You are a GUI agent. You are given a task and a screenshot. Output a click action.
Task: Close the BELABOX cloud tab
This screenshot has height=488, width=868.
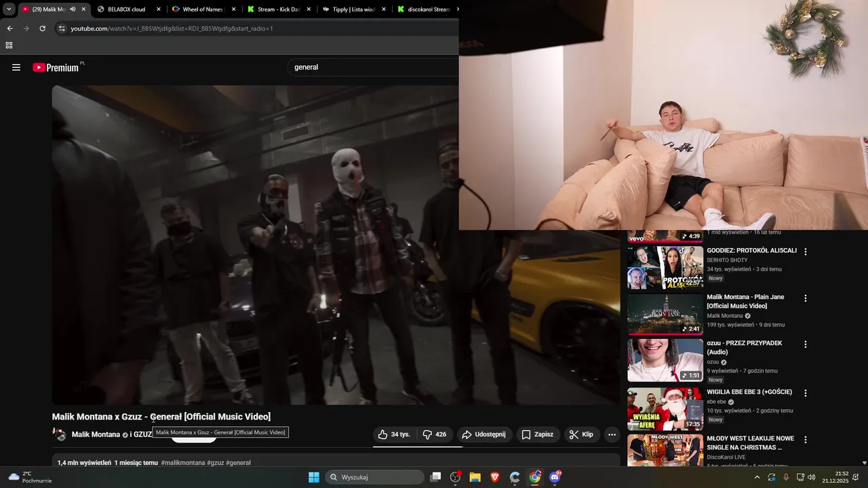click(x=159, y=9)
